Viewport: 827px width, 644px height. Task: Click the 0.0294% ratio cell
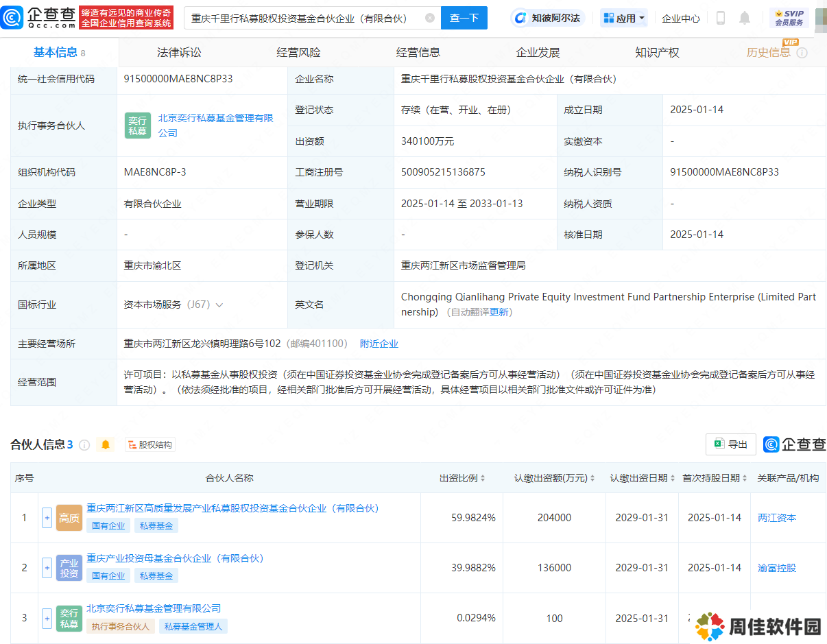[476, 618]
